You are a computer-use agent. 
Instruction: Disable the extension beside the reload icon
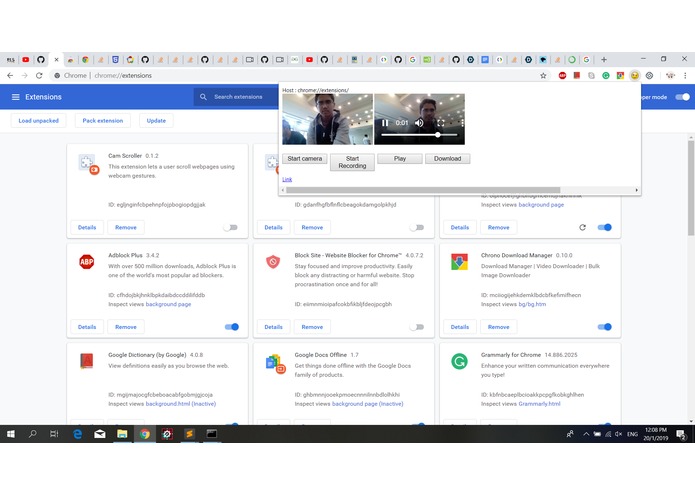click(605, 227)
